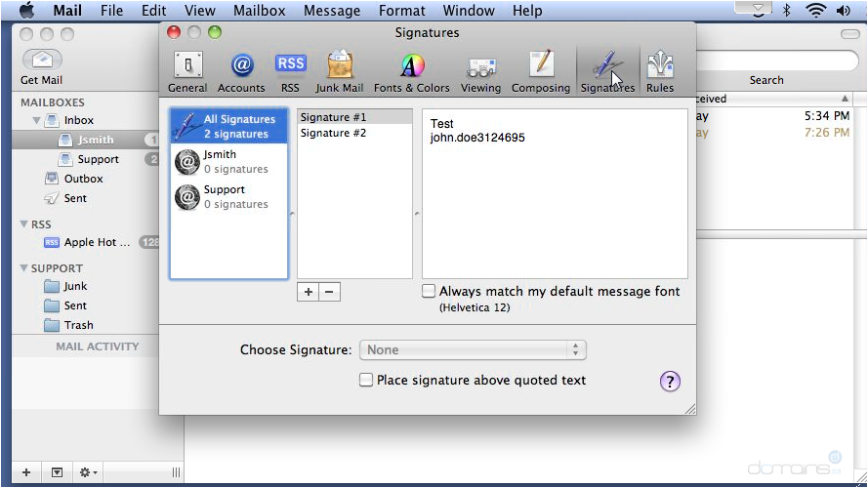Screen dimensions: 868x488
Task: Open the General preferences pane
Action: tap(186, 70)
